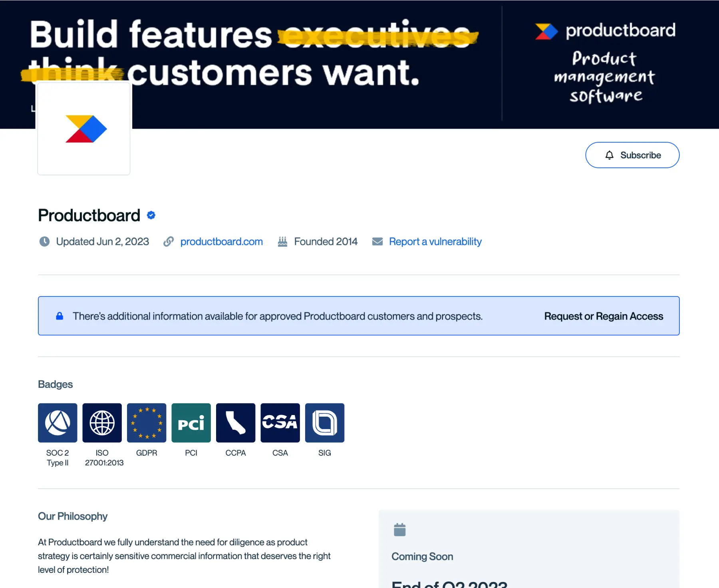Open the PCI badge
Image resolution: width=719 pixels, height=588 pixels.
pyautogui.click(x=191, y=423)
